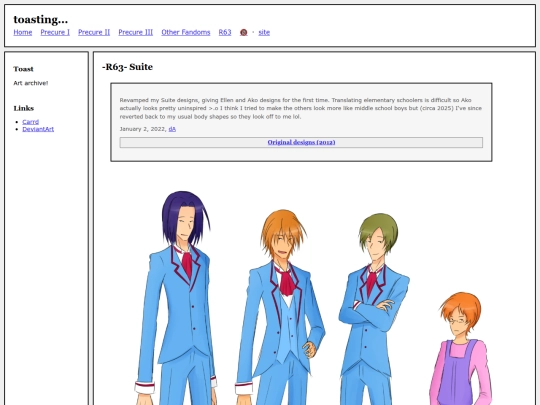The width and height of the screenshot is (540, 405).
Task: Open the DeviantArt sidebar link
Action: [x=38, y=129]
